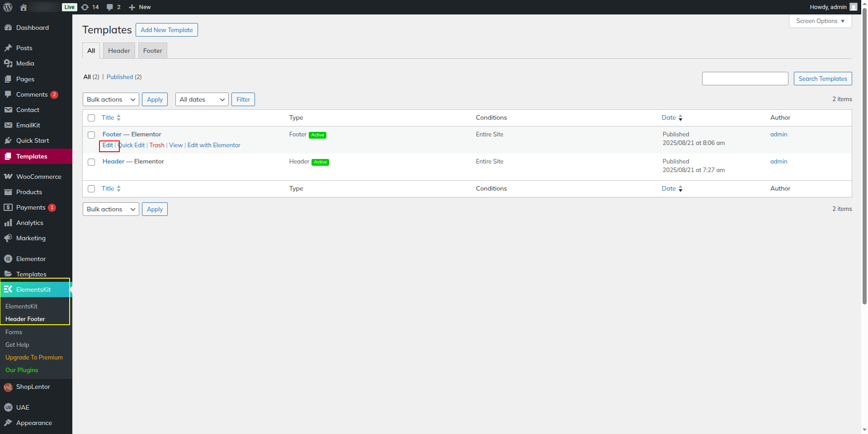
Task: Click the ElementsKit logo icon in sidebar
Action: coord(8,289)
